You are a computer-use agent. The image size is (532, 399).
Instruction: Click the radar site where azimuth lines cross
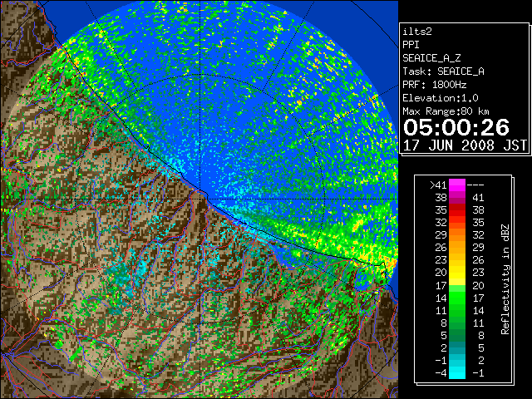(201, 199)
